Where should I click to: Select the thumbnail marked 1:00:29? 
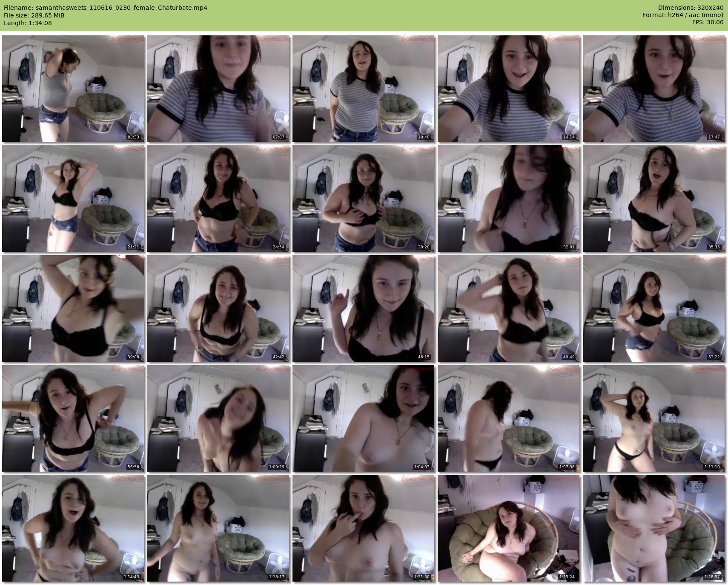pos(218,418)
